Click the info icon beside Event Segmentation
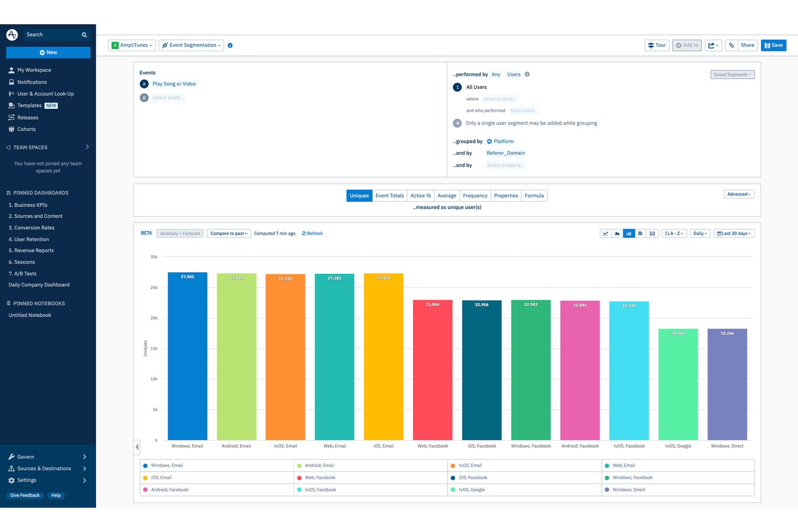This screenshot has width=798, height=532. [230, 45]
